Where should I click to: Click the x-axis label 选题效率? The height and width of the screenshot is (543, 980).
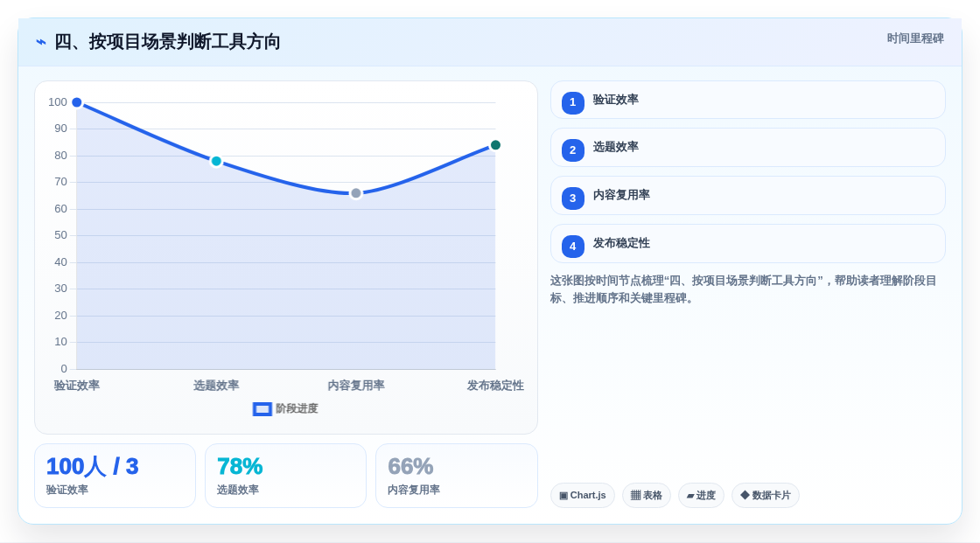216,386
